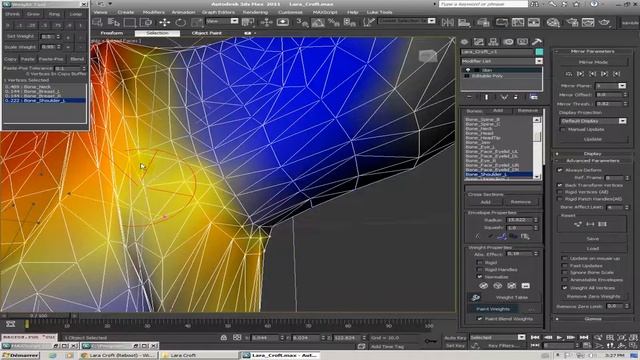Open the Create menu

126,12
